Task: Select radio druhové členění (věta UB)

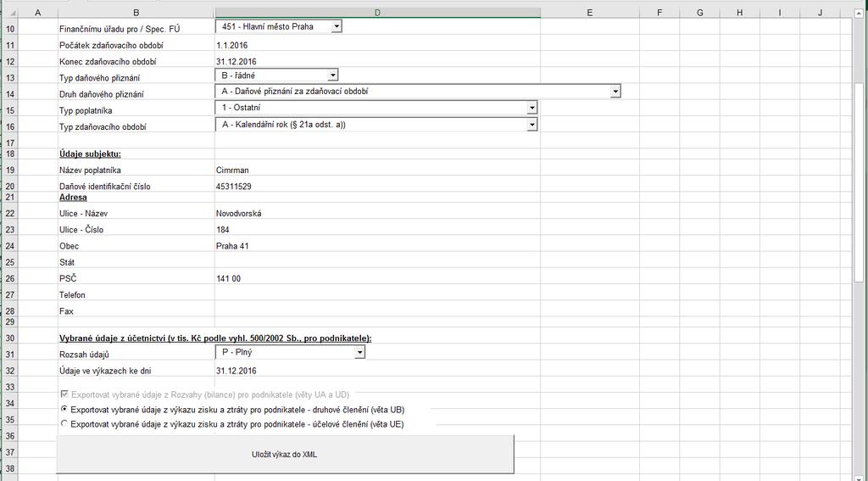Action: click(64, 410)
